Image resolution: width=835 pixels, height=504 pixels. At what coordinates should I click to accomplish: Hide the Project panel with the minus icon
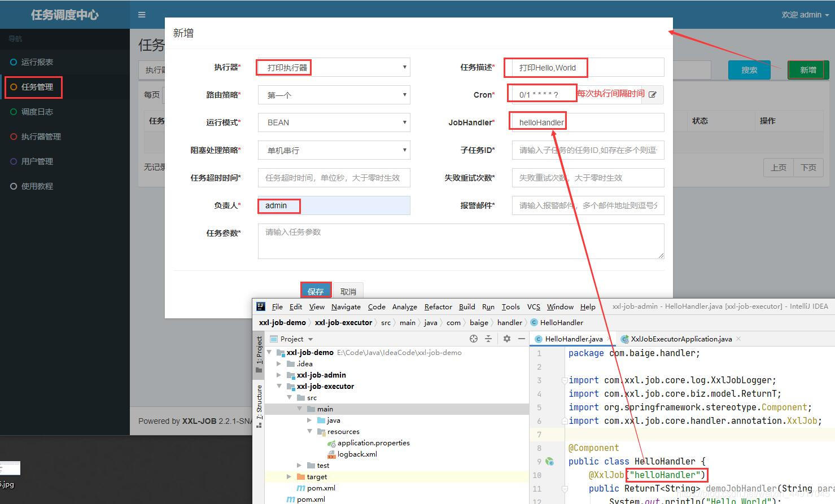(x=522, y=339)
